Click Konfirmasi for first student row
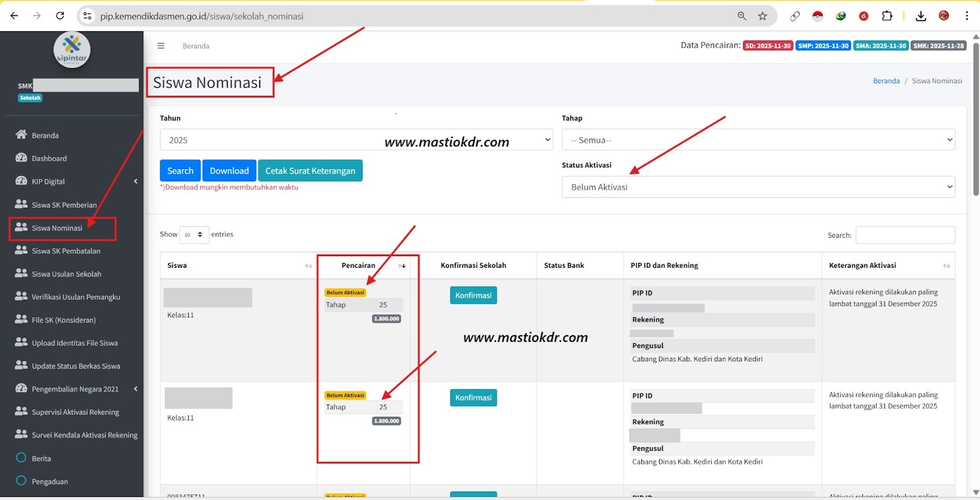The image size is (980, 500). pos(473,295)
